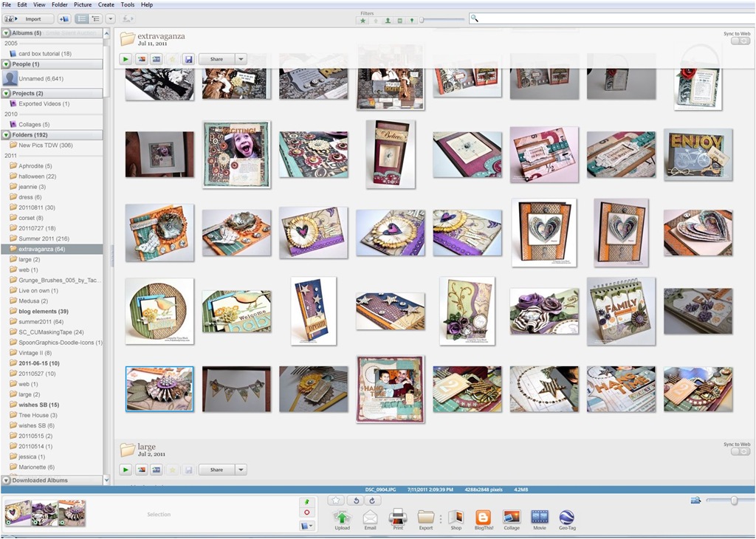Filter to show geotagged photos only
Viewport: 756px width, 539px height.
pyautogui.click(x=411, y=20)
